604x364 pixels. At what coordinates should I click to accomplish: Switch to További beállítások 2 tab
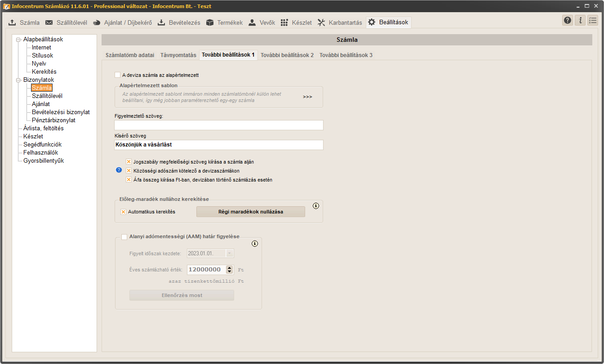tap(287, 55)
